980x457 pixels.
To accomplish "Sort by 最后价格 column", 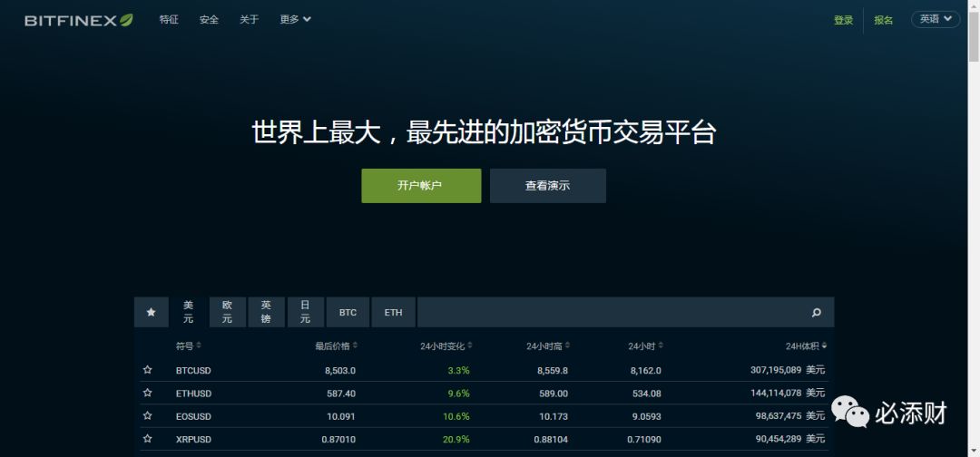I will coord(337,345).
